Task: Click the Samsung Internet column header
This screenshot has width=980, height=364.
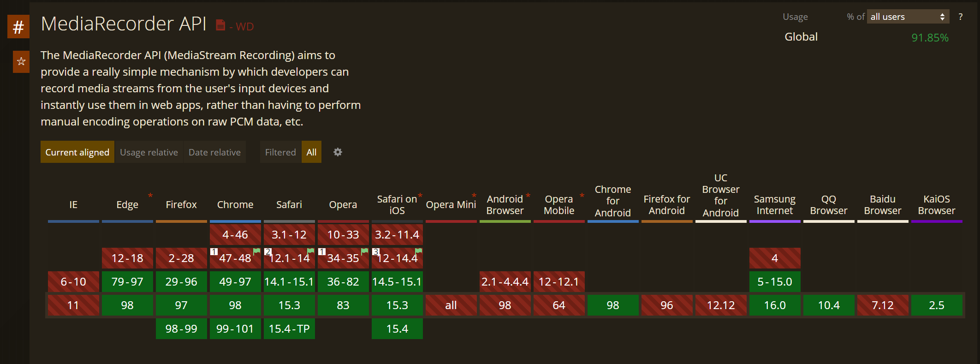Action: [774, 205]
